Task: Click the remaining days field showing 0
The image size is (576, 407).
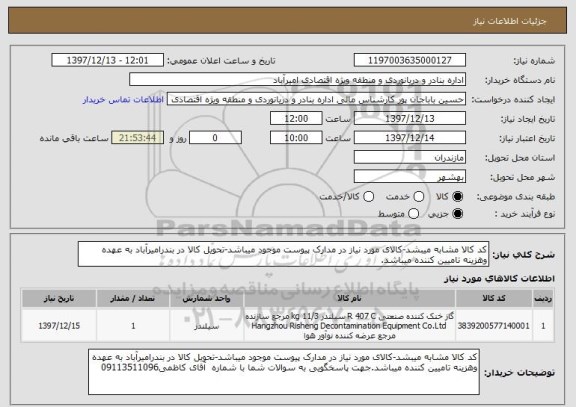Action: pos(215,138)
